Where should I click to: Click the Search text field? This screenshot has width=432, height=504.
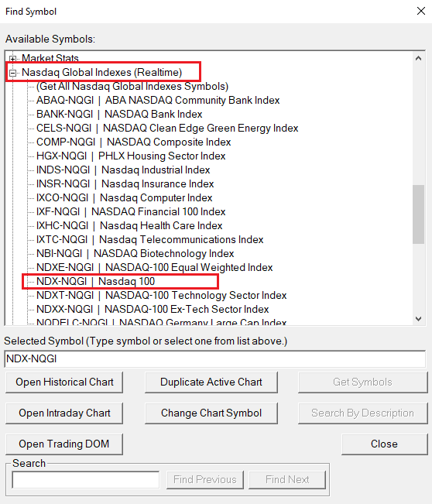coord(86,480)
